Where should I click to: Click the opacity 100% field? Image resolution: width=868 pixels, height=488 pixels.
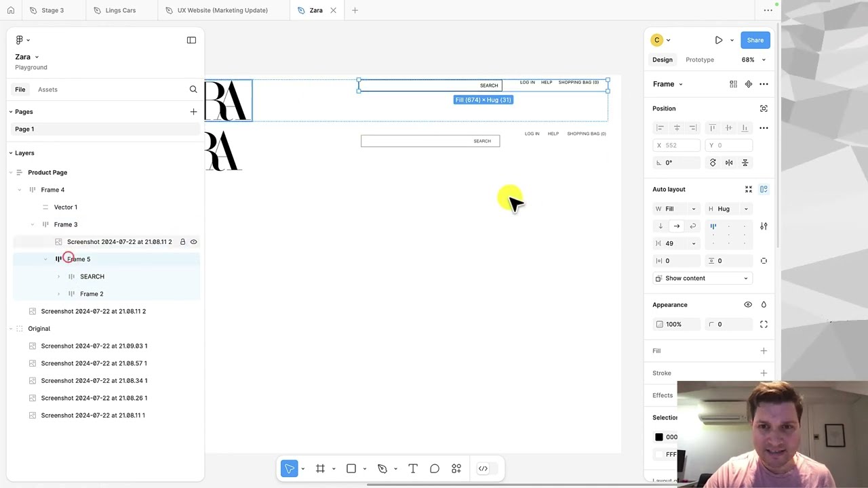(675, 325)
